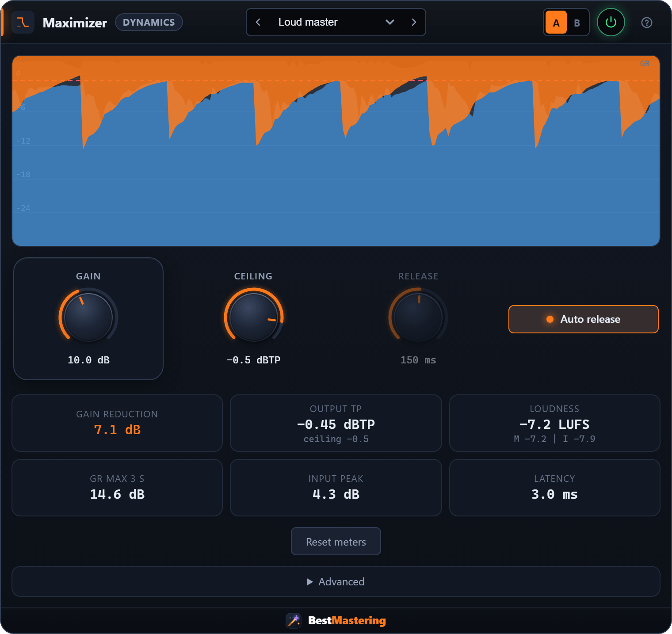Click the Gain knob
Screen dimensions: 672x634
coord(88,317)
